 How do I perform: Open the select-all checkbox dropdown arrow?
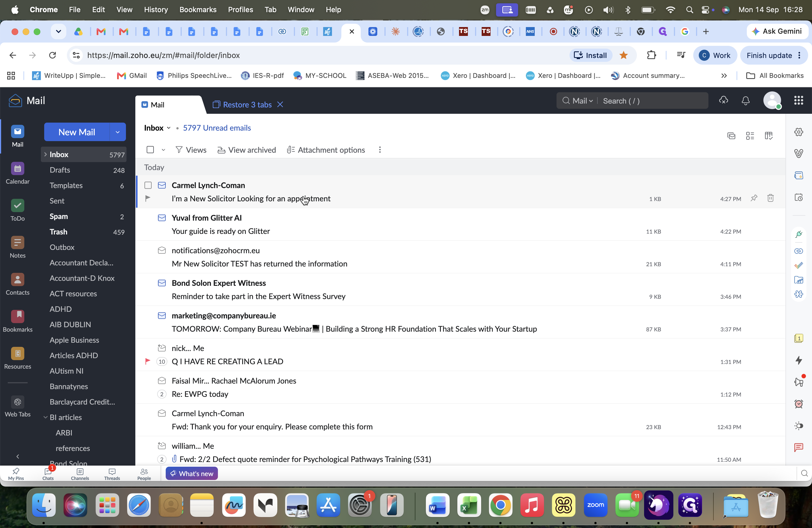tap(164, 150)
